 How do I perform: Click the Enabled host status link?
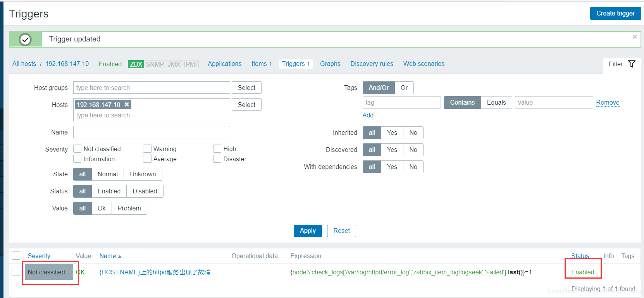[110, 64]
